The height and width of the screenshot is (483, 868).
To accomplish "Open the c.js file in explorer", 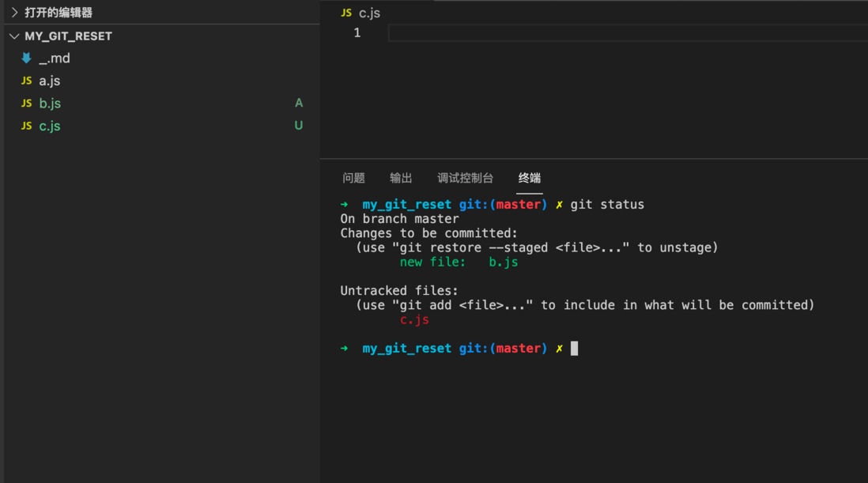I will pos(49,126).
